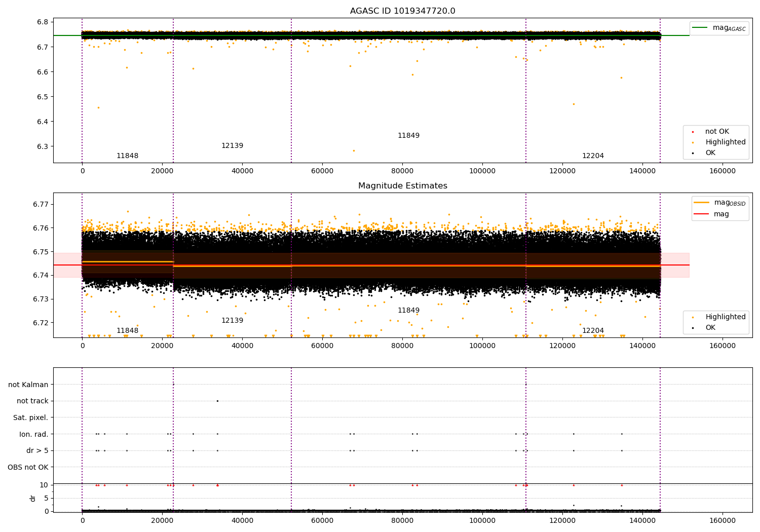
Task: Click obsid label 11848 in Magnitude Estimates plot
Action: [127, 331]
